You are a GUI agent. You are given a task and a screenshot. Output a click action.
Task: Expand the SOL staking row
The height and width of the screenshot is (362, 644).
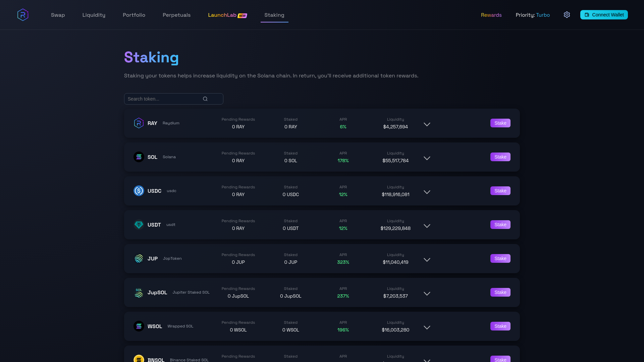(427, 158)
